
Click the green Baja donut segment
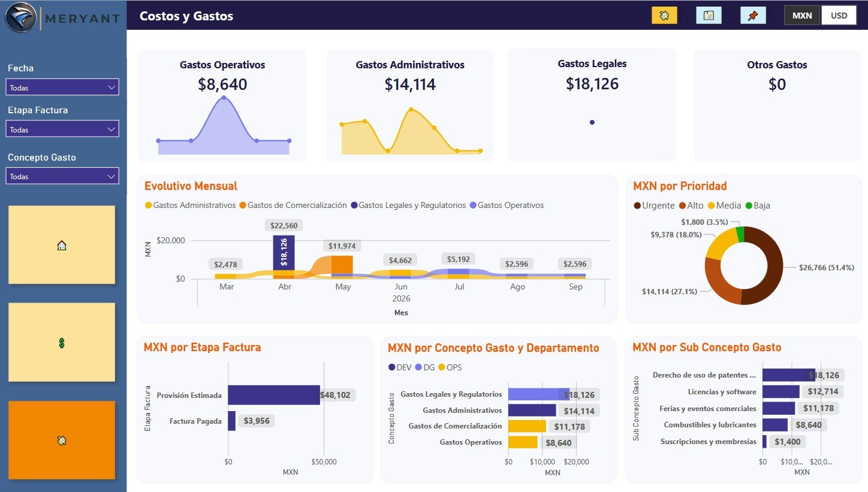[x=740, y=234]
